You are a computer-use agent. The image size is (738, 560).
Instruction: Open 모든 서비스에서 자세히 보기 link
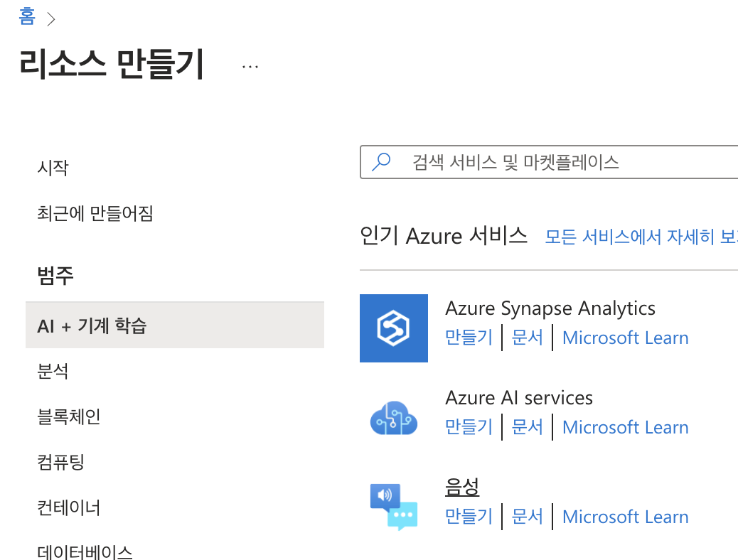coord(641,237)
